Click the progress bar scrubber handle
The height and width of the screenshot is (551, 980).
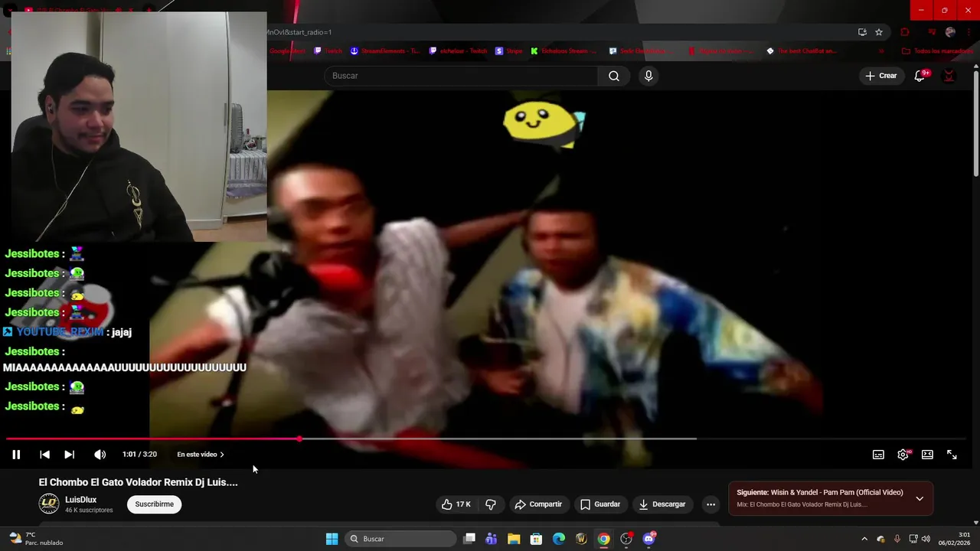299,439
